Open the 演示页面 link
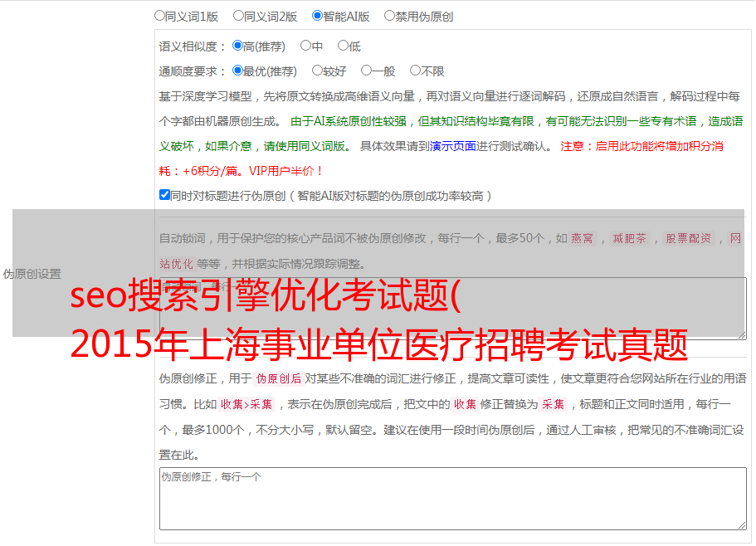The width and height of the screenshot is (756, 546). pos(452,146)
